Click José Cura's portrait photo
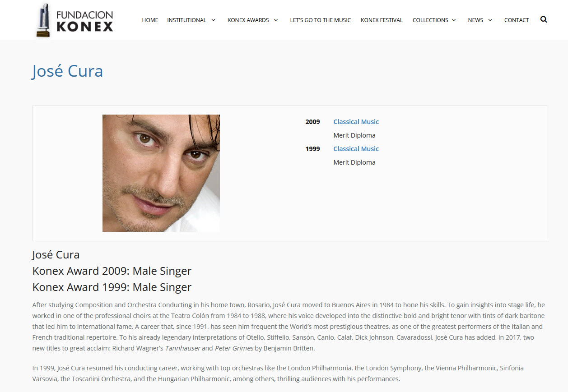The width and height of the screenshot is (568, 392). click(x=161, y=173)
